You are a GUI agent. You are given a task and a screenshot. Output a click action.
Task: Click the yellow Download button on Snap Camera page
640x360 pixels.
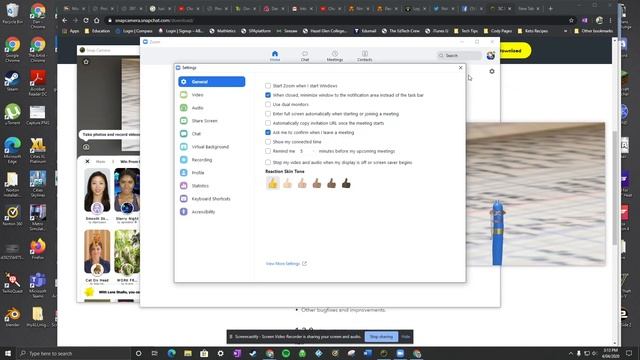515,51
